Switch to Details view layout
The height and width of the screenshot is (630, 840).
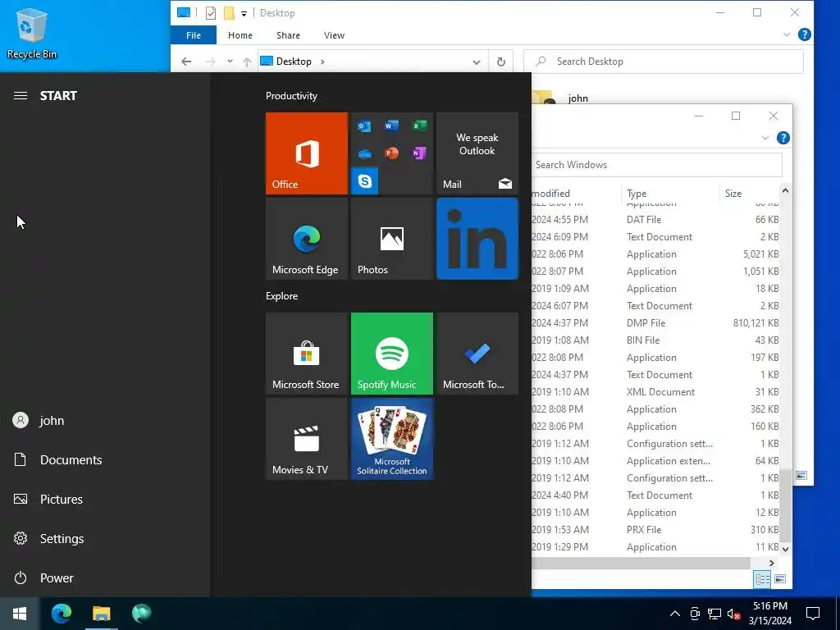[762, 579]
